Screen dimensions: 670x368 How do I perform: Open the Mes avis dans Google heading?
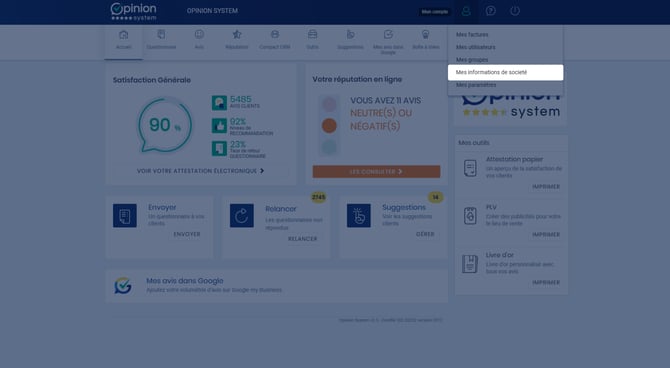click(185, 281)
